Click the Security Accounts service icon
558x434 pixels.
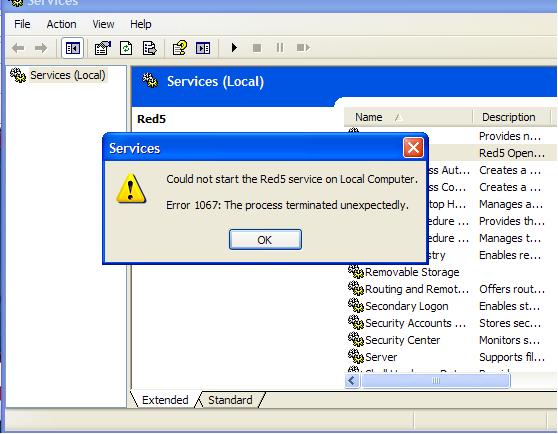[x=356, y=323]
